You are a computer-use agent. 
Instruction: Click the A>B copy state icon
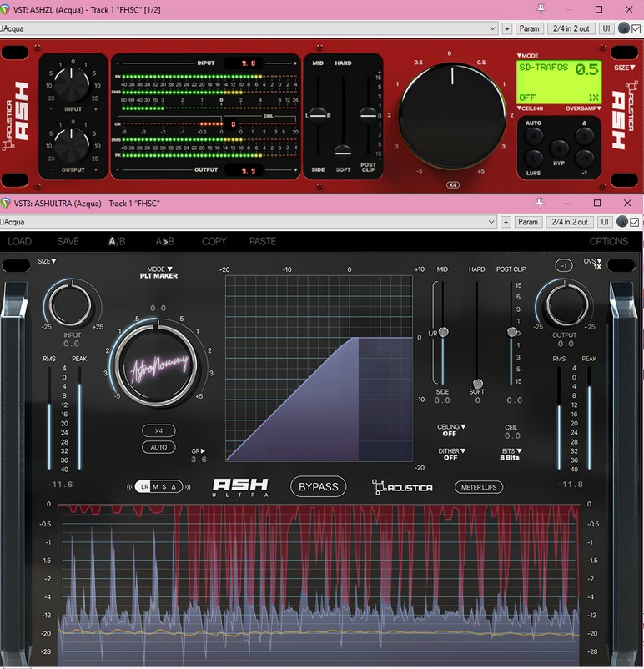[165, 241]
